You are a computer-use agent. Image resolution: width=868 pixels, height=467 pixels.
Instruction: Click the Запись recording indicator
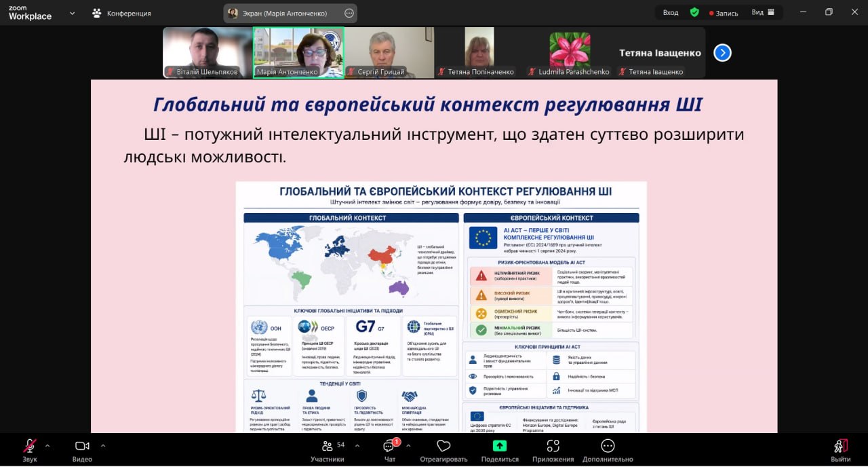(723, 12)
